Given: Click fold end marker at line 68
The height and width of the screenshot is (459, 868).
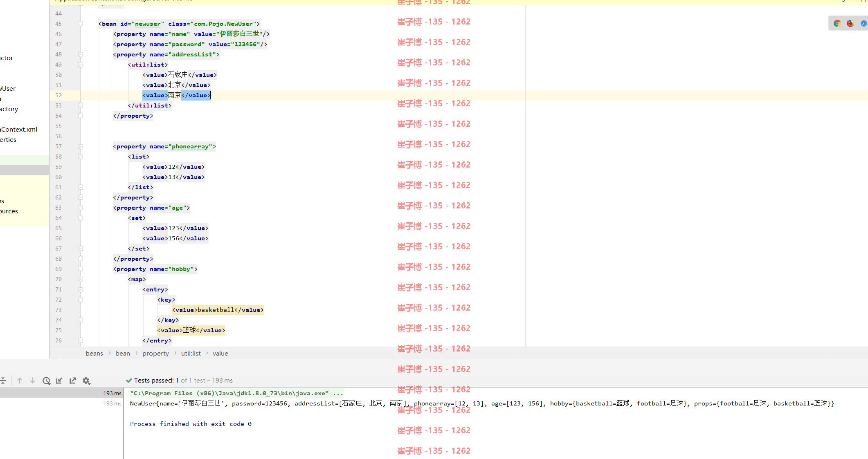Looking at the screenshot, I should pyautogui.click(x=81, y=259).
